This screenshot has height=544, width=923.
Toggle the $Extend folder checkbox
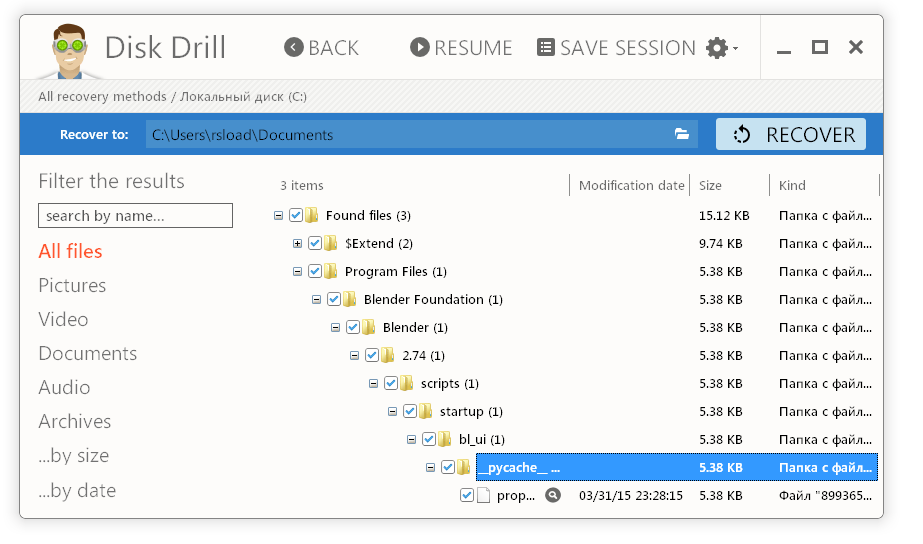[x=315, y=243]
